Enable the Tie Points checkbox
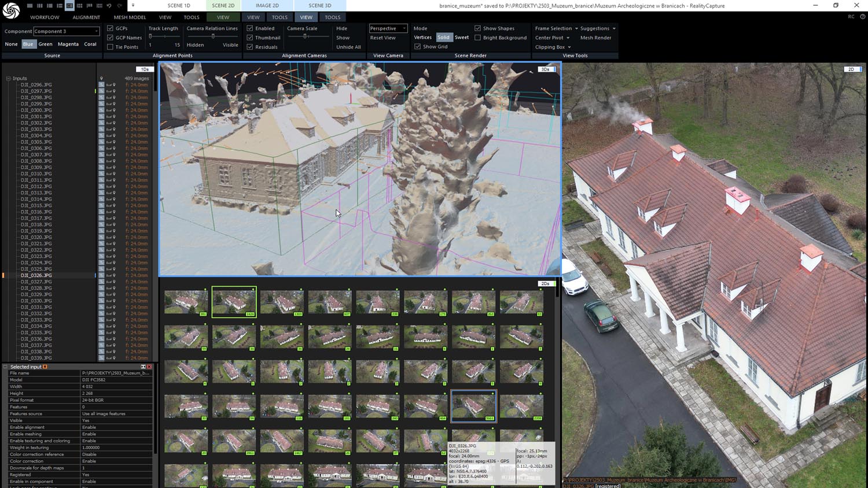This screenshot has height=488, width=868. point(111,47)
